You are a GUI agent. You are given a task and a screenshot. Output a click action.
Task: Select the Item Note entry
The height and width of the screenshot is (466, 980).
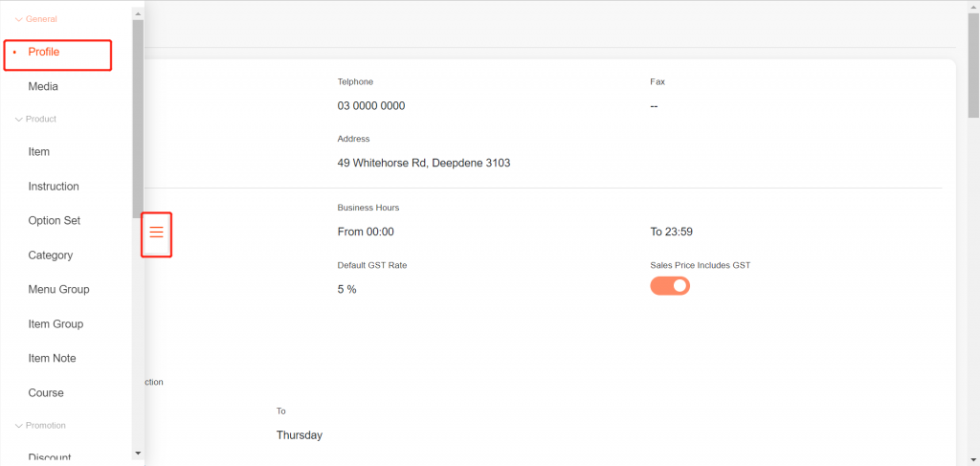click(x=52, y=359)
